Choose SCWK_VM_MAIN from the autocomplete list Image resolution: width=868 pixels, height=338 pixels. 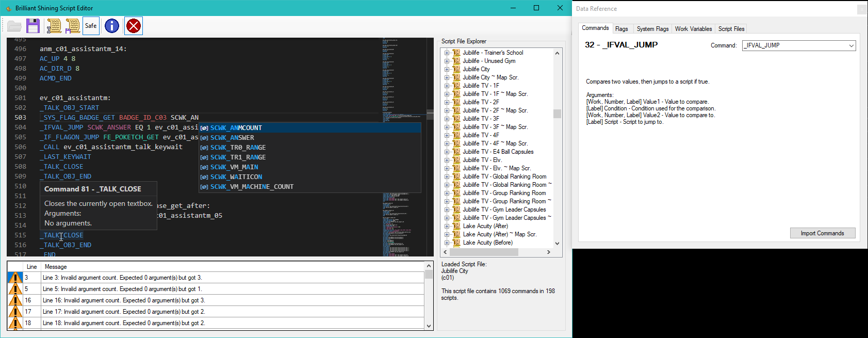pos(310,167)
